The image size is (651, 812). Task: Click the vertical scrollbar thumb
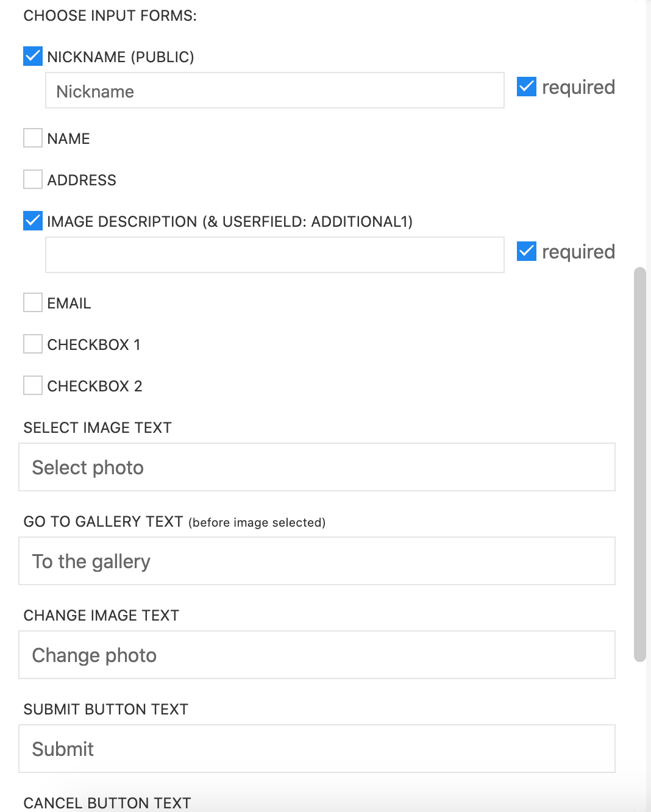pos(639,463)
